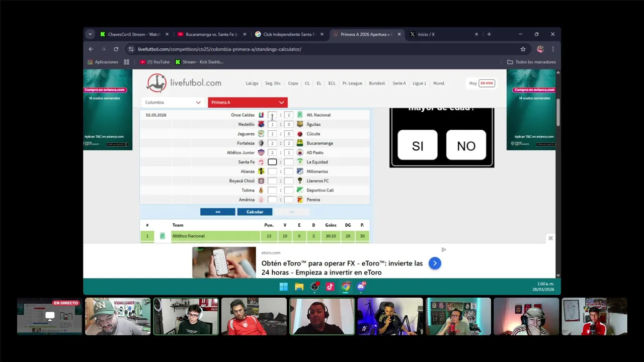View site information icon in address bar
The image size is (644, 362).
click(131, 49)
